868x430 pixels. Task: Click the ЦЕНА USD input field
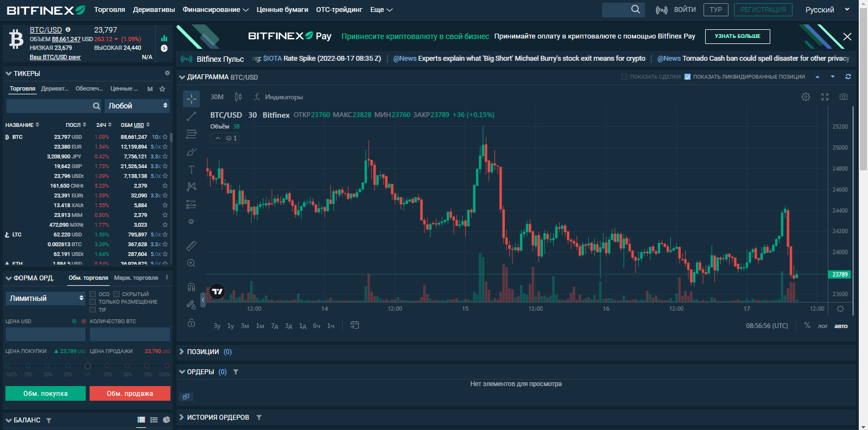pos(45,334)
